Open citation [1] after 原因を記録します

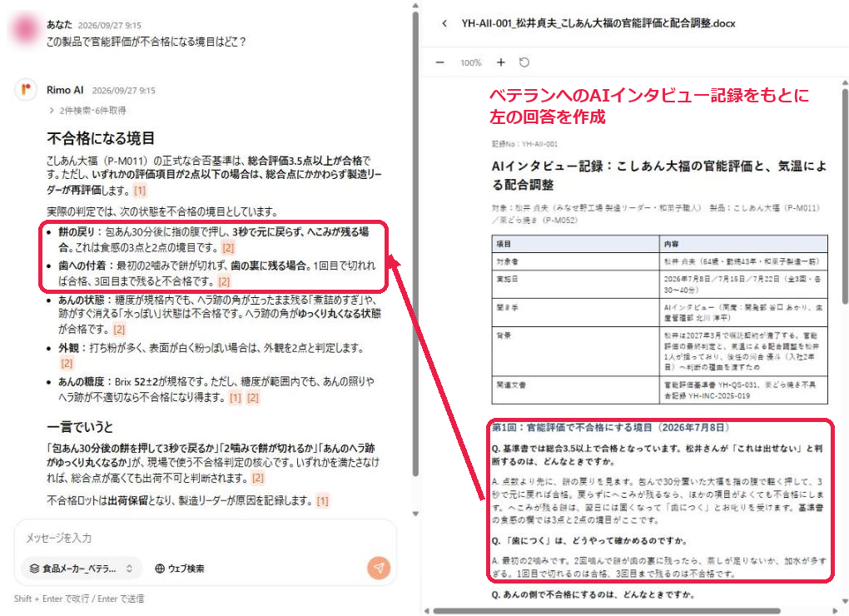coord(322,500)
